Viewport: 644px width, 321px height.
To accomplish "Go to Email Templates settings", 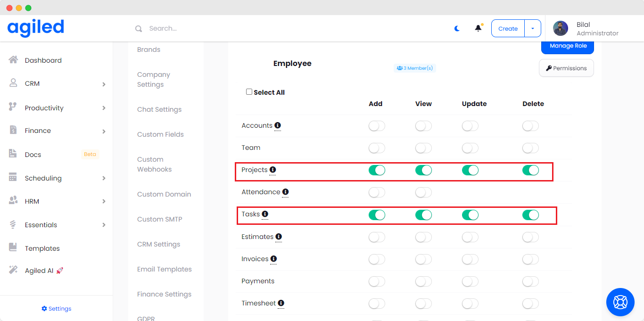I will [164, 269].
